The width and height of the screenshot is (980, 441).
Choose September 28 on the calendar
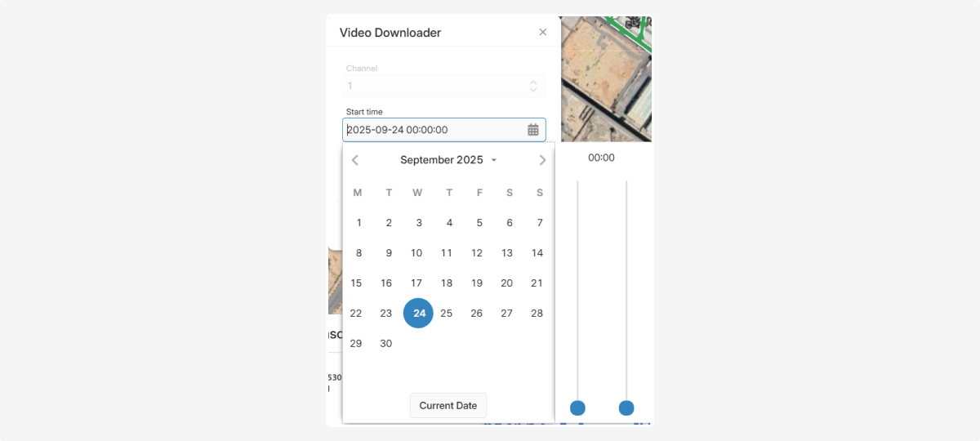pyautogui.click(x=537, y=314)
